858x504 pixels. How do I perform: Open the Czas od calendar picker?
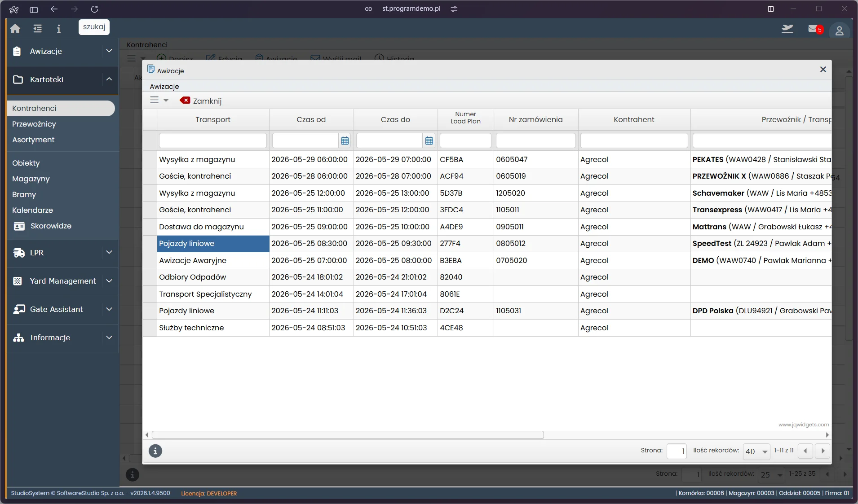pos(345,140)
